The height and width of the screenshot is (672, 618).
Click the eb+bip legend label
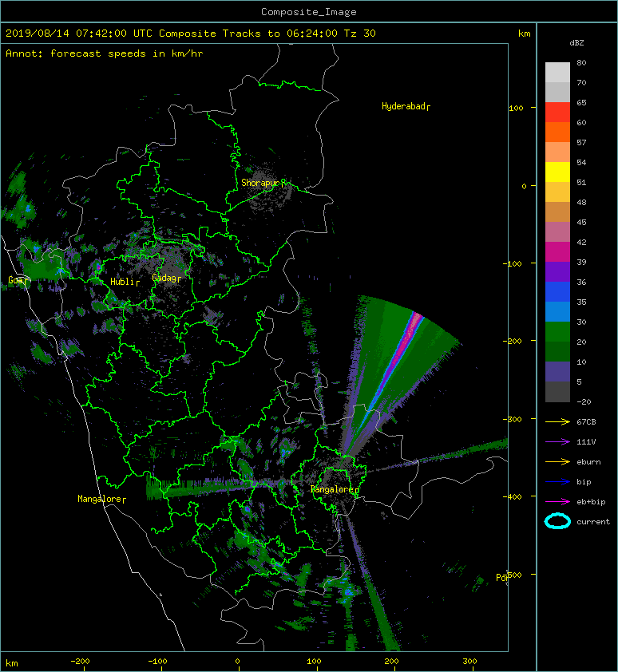(x=591, y=502)
